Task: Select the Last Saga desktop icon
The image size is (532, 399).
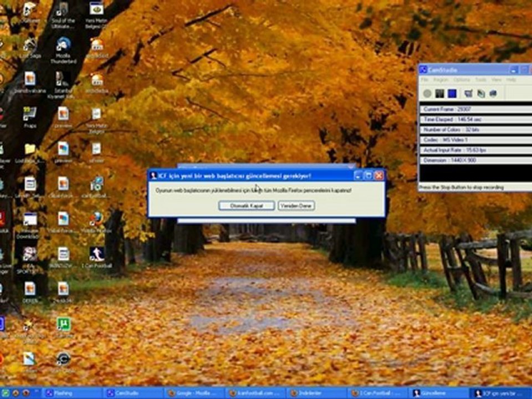Action: (x=30, y=48)
